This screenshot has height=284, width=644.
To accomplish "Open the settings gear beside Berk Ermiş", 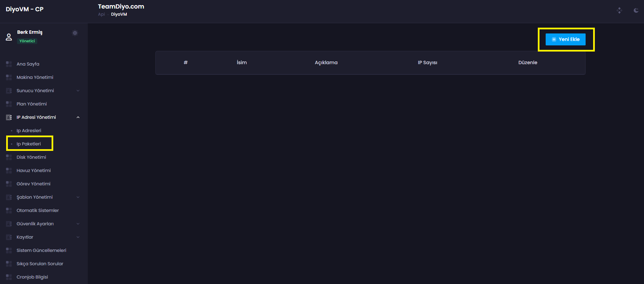I will pyautogui.click(x=75, y=33).
